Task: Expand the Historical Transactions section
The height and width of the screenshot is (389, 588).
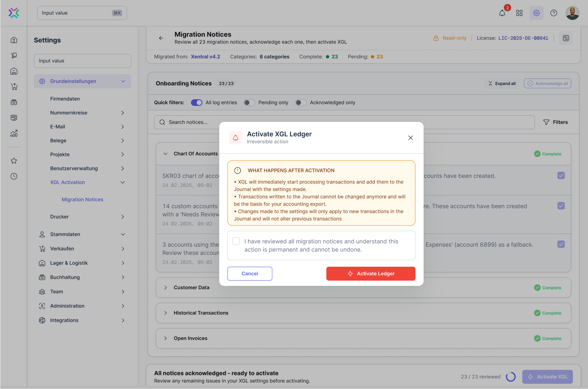Action: (x=166, y=313)
